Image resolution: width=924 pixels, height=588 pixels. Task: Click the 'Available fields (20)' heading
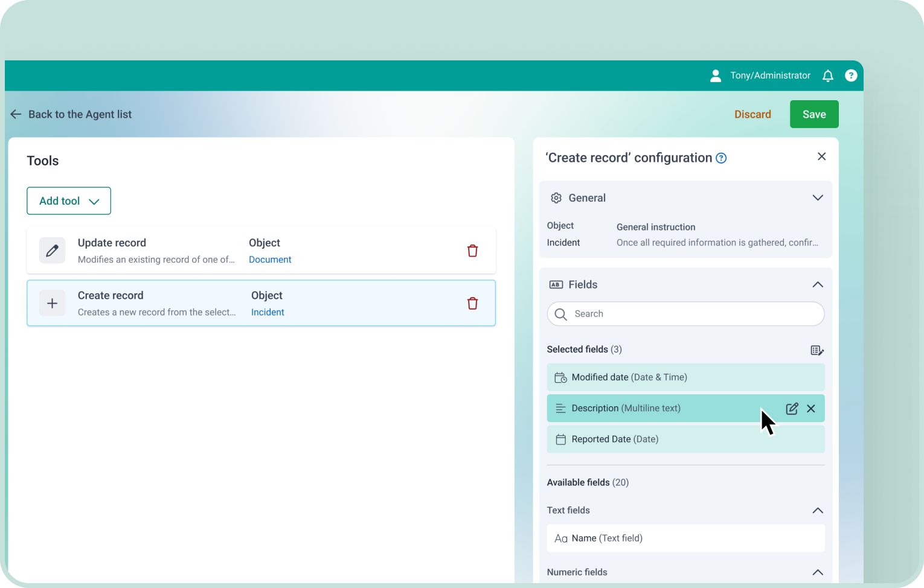tap(588, 482)
